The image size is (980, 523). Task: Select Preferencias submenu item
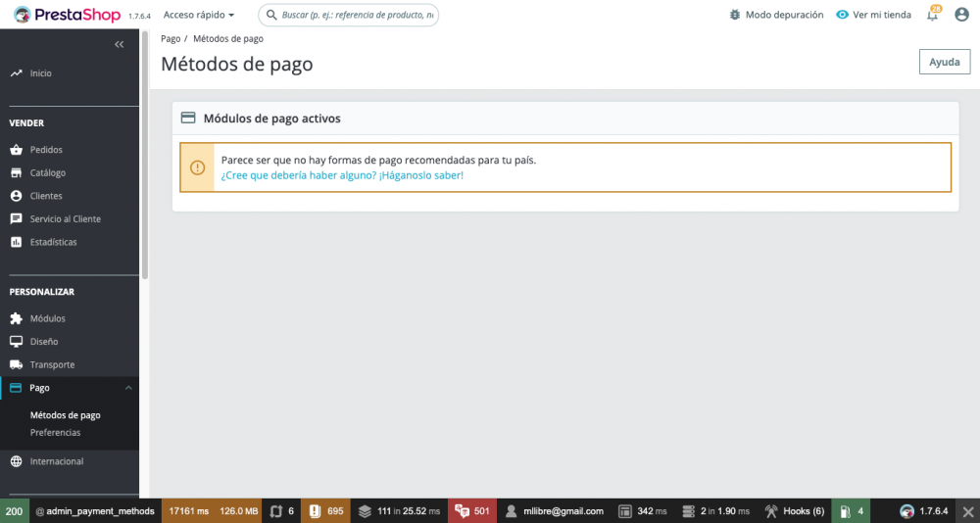point(55,432)
